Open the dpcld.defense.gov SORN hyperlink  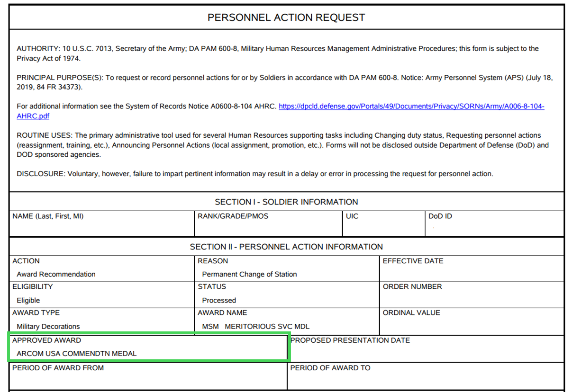[x=411, y=107]
